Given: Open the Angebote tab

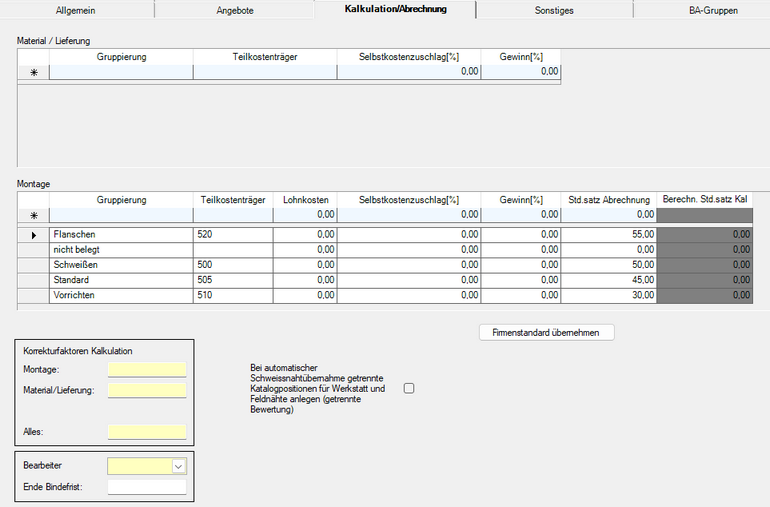Looking at the screenshot, I should (235, 10).
